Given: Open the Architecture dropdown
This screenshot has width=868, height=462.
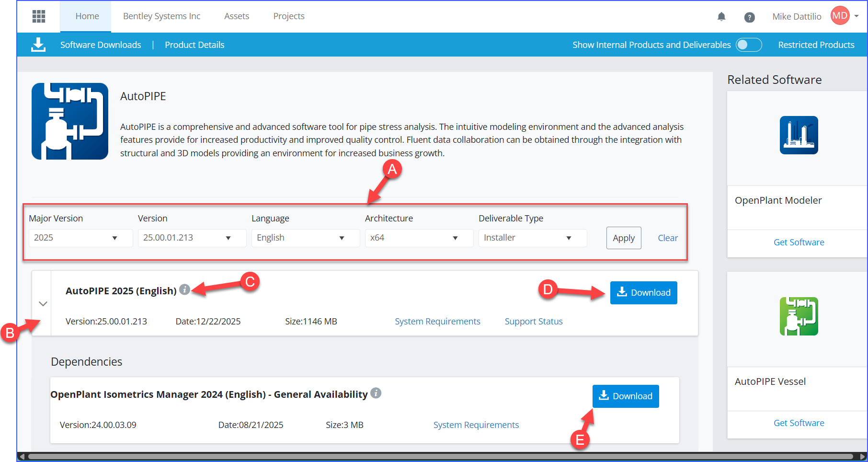Looking at the screenshot, I should [x=419, y=238].
